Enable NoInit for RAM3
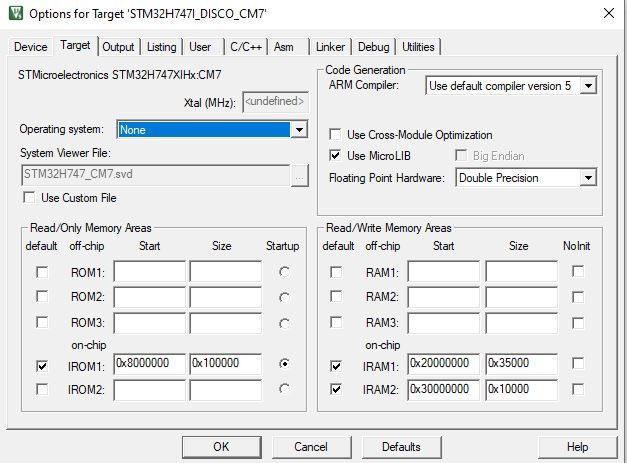This screenshot has width=627, height=463. click(x=578, y=323)
